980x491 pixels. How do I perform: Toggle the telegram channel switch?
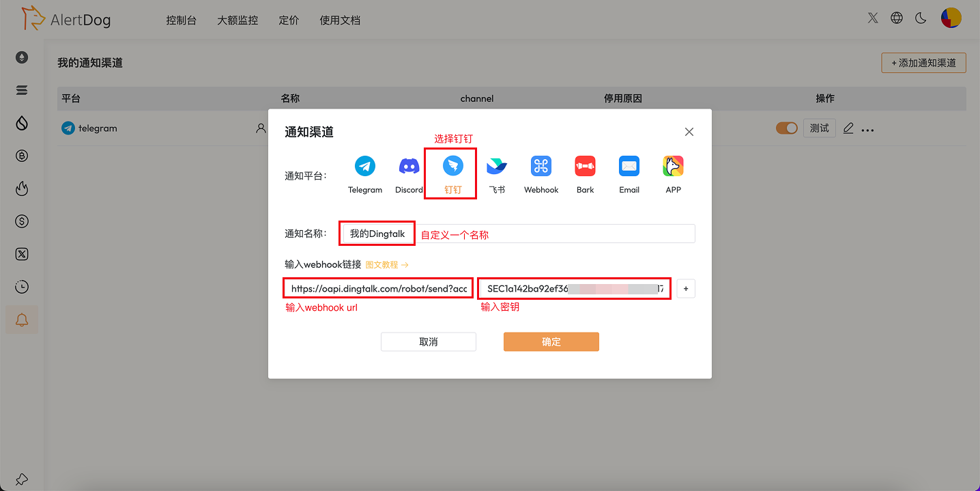787,128
